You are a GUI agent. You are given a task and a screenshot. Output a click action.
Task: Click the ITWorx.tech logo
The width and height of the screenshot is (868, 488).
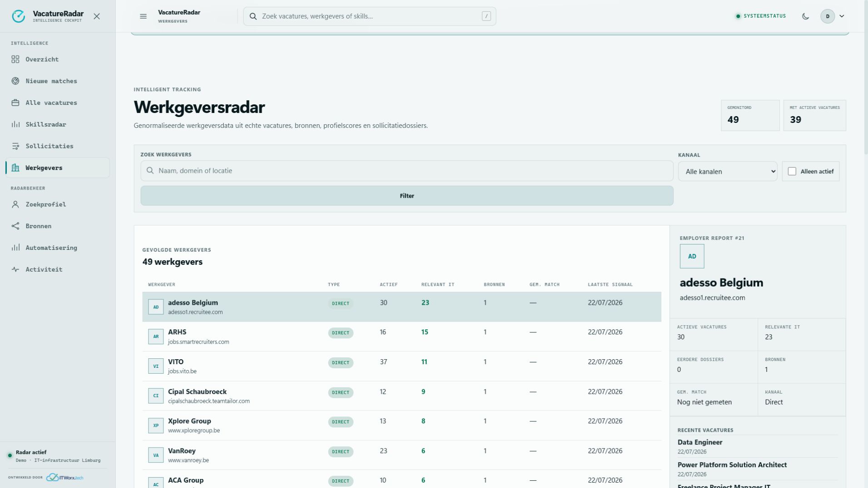click(x=65, y=478)
